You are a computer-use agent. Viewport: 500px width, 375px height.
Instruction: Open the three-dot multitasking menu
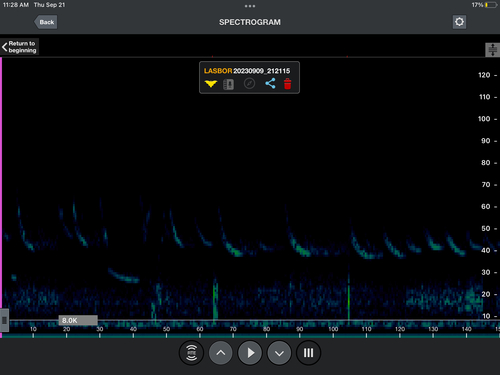pyautogui.click(x=250, y=6)
